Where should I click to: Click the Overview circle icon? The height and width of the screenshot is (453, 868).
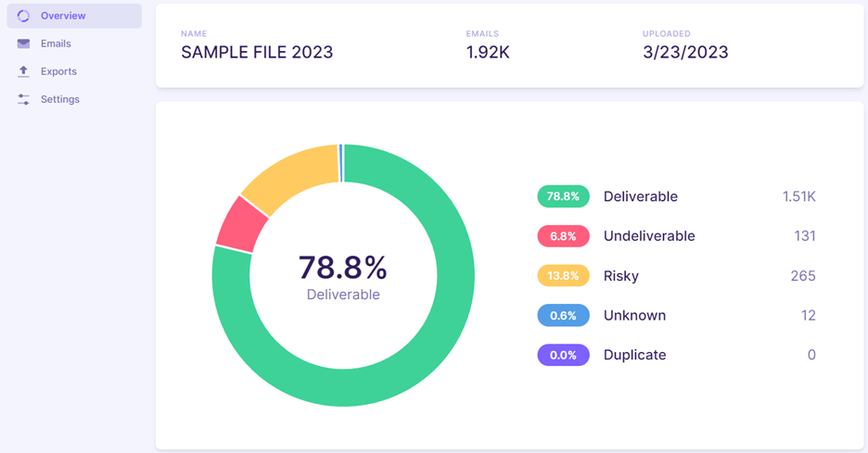23,16
